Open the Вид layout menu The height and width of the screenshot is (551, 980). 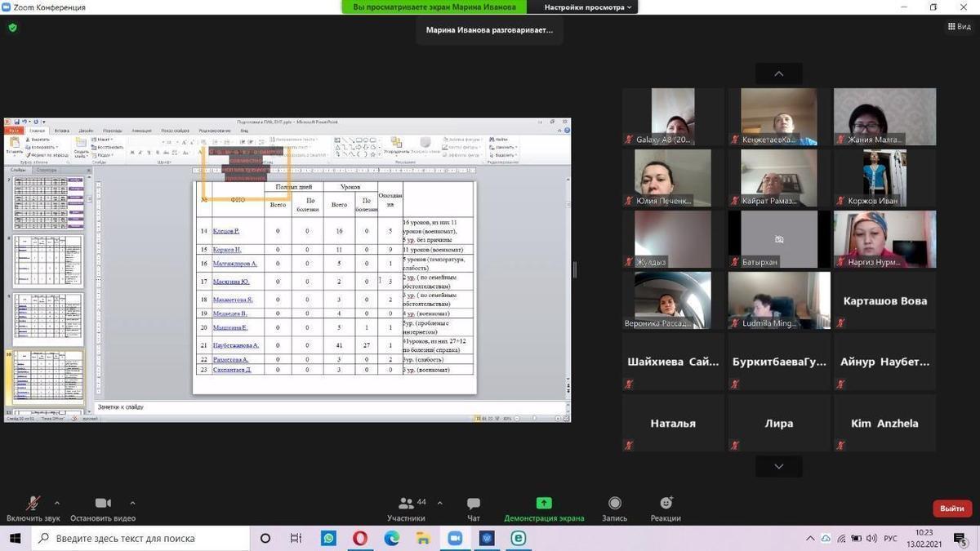[959, 27]
